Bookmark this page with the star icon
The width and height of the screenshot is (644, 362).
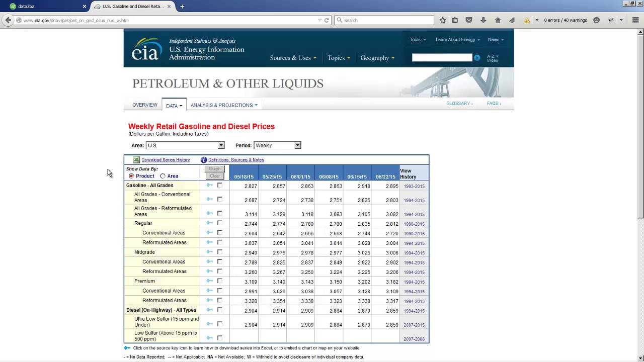443,20
